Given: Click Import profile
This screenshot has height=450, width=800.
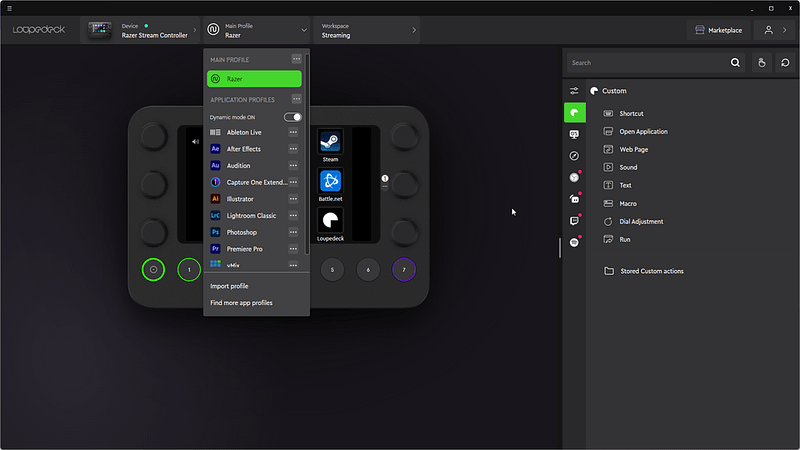Looking at the screenshot, I should (x=229, y=286).
